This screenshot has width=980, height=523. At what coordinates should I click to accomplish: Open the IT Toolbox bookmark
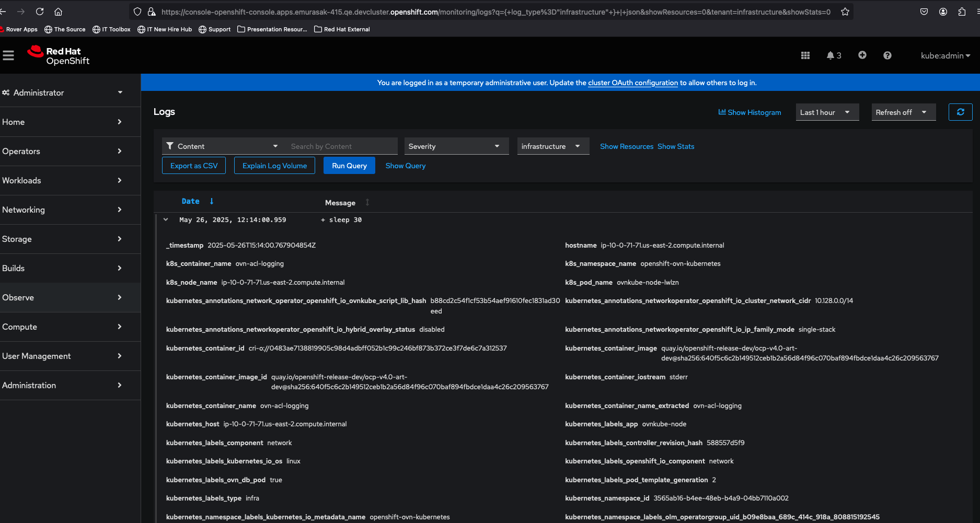(111, 29)
